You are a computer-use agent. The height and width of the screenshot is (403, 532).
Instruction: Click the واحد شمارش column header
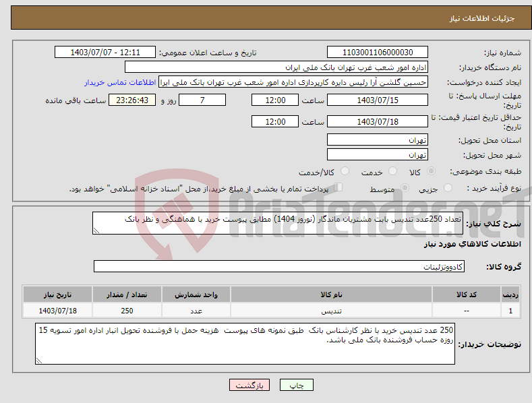(196, 294)
